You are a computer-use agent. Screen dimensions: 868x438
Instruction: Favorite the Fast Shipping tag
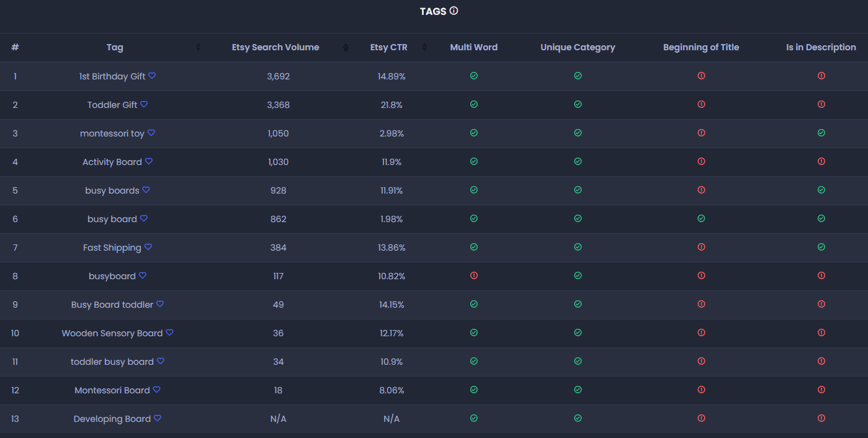pyautogui.click(x=148, y=247)
